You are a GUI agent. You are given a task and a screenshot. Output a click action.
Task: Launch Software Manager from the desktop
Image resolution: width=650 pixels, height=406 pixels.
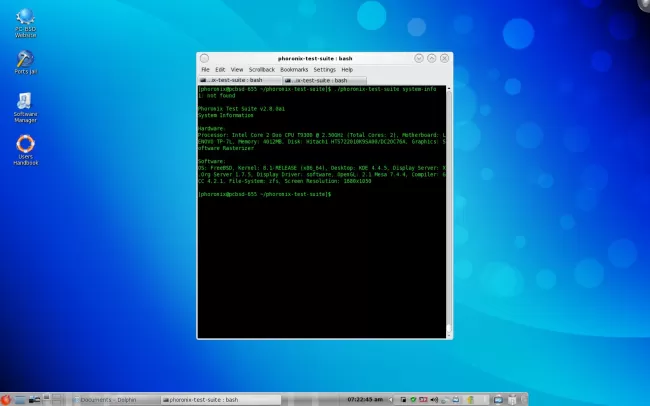pyautogui.click(x=25, y=107)
